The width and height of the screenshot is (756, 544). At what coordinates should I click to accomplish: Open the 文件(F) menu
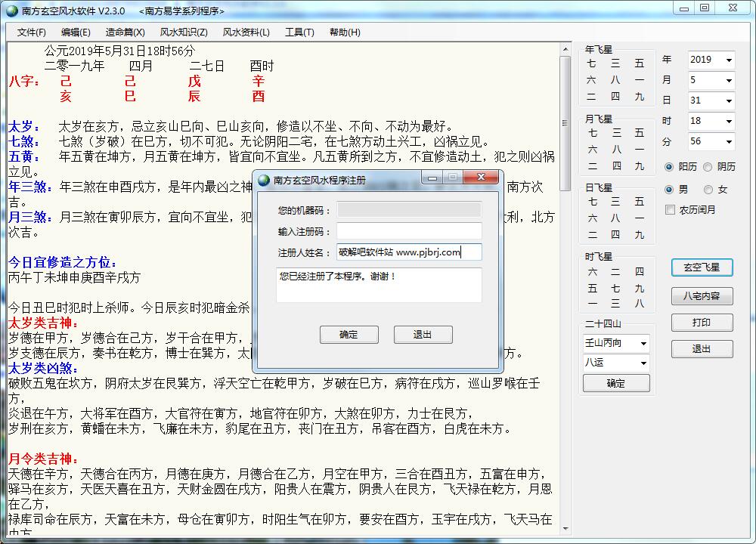click(31, 32)
